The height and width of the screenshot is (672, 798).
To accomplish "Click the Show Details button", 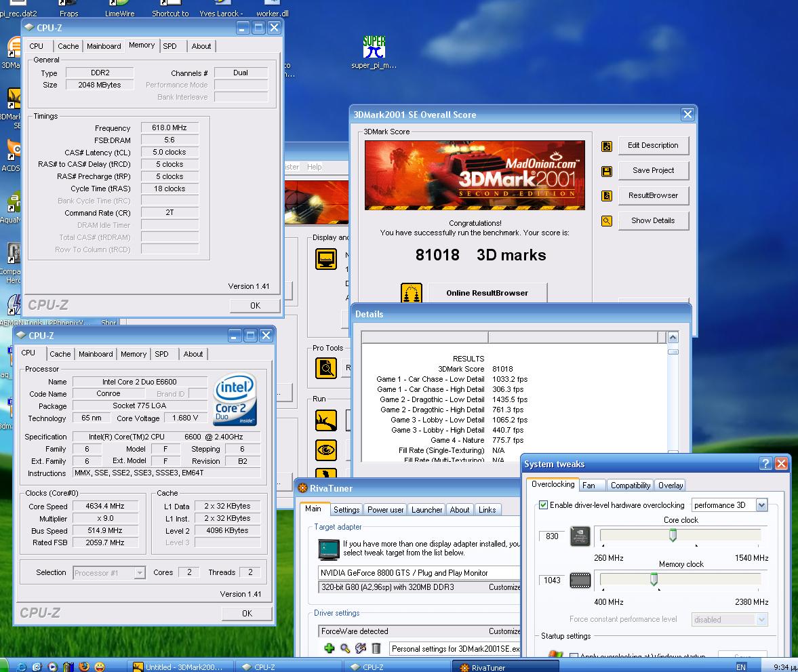I will [654, 220].
